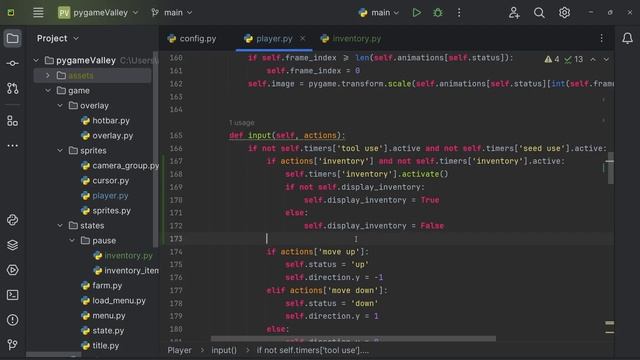Open camera_group.py in project tree

(x=120, y=165)
